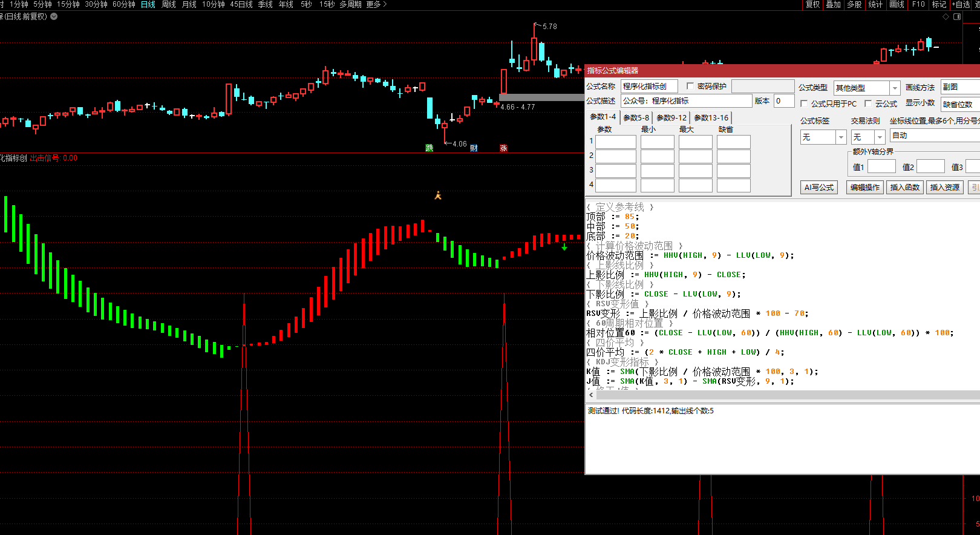Click the blue 财 marker on chart
Screen dimensions: 980x535
click(x=474, y=148)
